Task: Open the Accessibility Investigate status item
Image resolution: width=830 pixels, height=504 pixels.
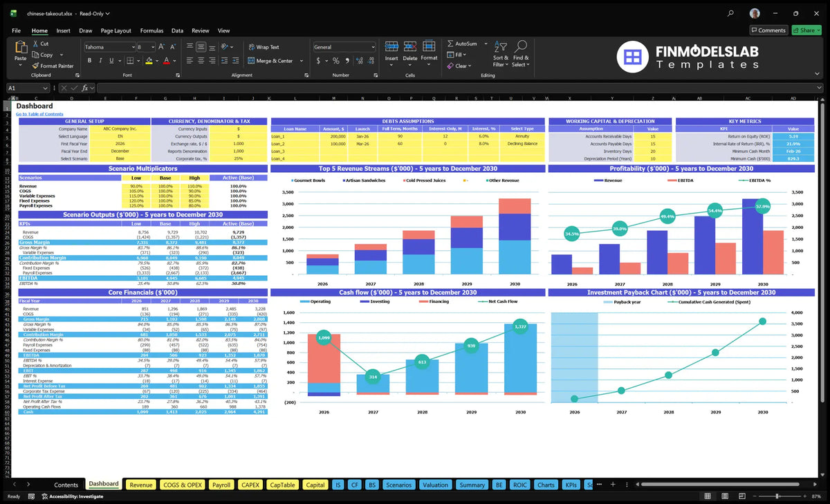Action: tap(72, 496)
